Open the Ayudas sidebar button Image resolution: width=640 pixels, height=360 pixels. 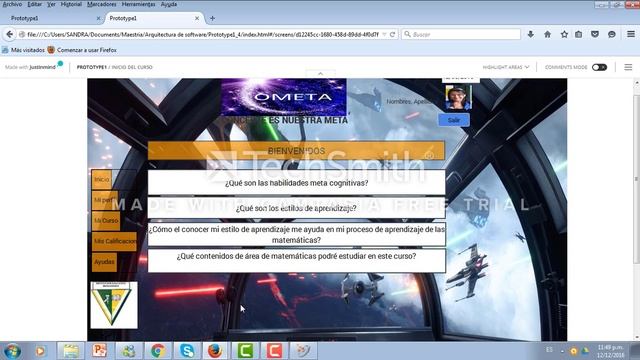coord(104,262)
